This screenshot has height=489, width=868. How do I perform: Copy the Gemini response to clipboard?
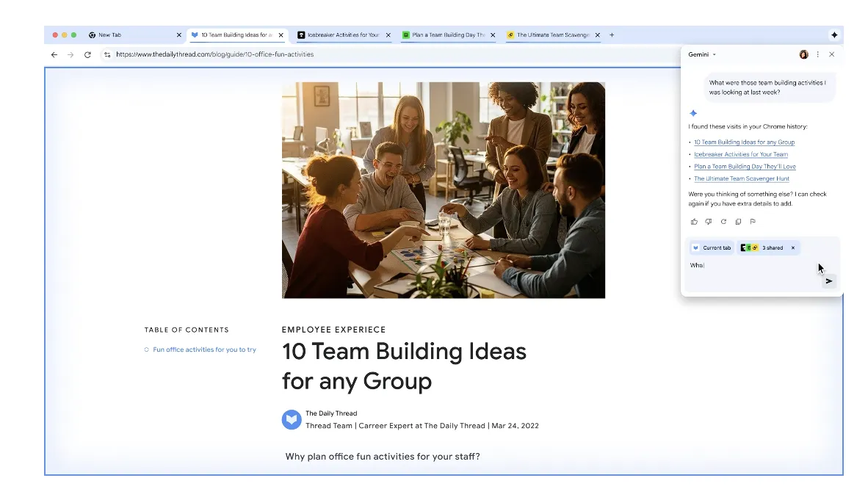738,222
